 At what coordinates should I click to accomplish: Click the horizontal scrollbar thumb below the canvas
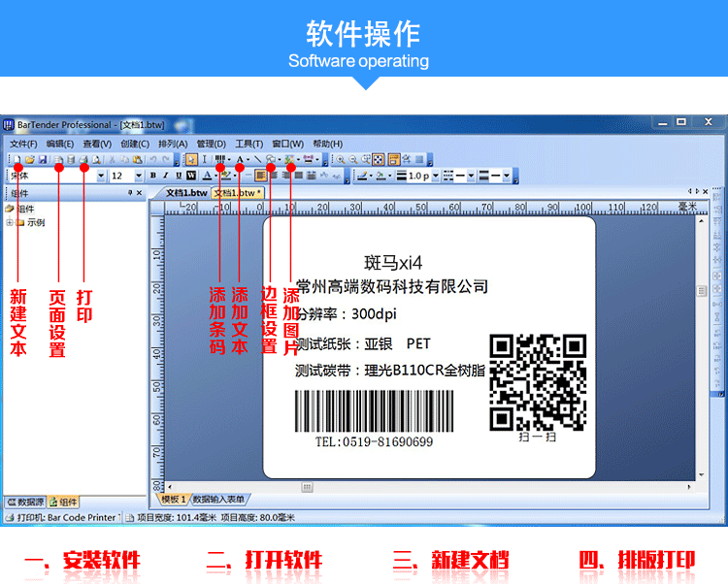307,487
